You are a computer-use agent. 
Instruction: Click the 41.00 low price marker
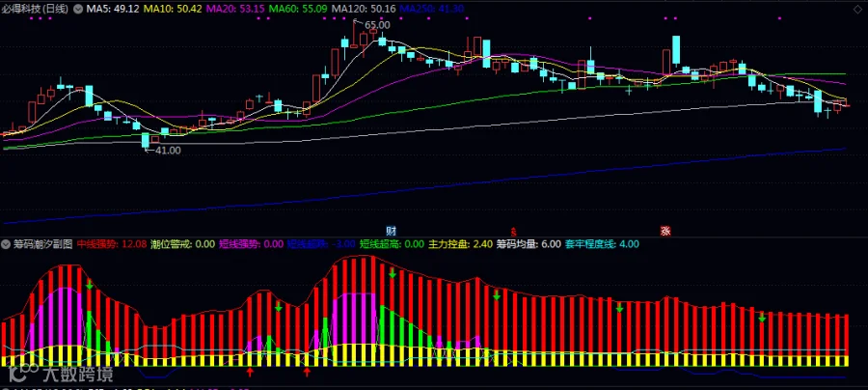[168, 150]
